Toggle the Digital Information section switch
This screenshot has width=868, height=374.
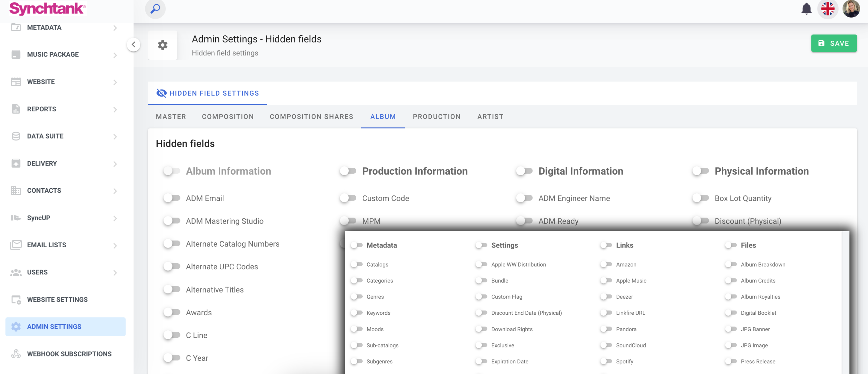pyautogui.click(x=524, y=171)
